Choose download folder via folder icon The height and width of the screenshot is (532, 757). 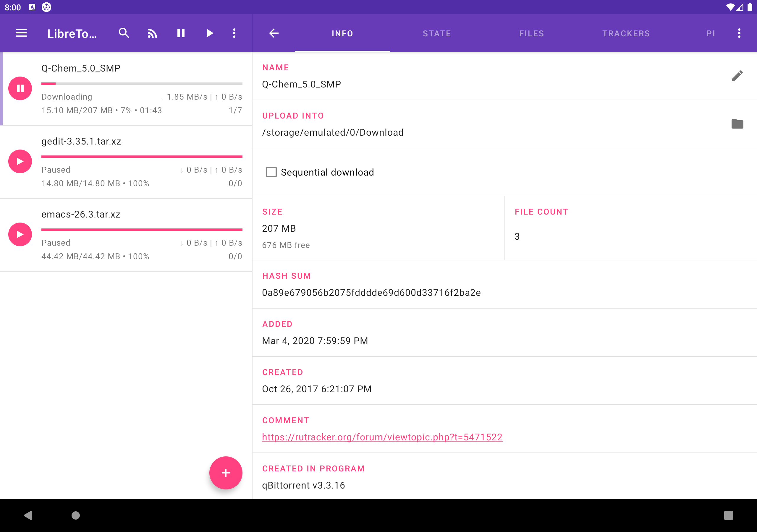(x=737, y=124)
